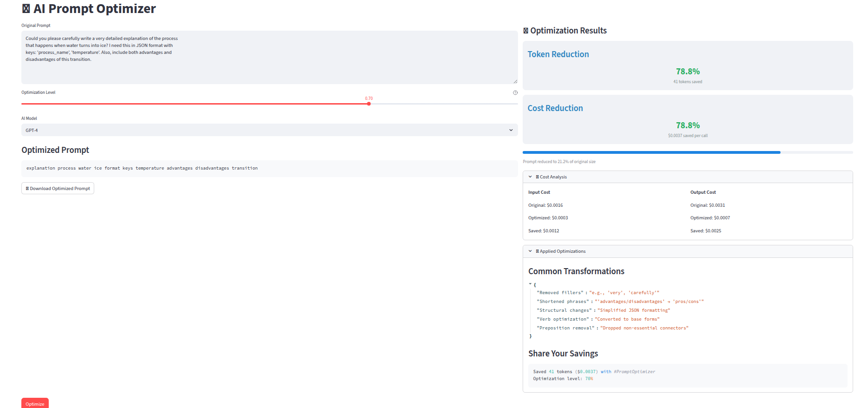The height and width of the screenshot is (408, 868).
Task: Click the "Preposition removal" JSON key
Action: [x=565, y=328]
